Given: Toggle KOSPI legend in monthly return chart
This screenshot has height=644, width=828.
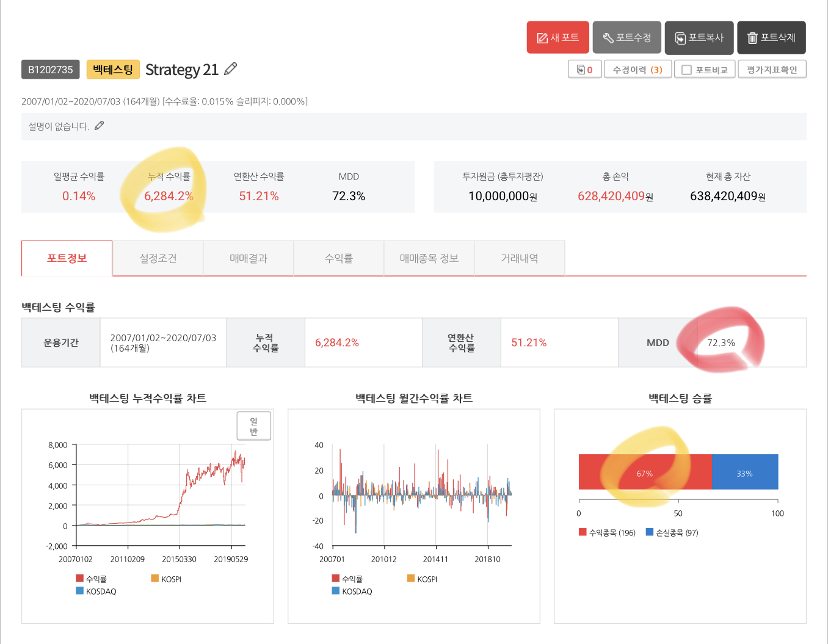Looking at the screenshot, I should (x=422, y=579).
